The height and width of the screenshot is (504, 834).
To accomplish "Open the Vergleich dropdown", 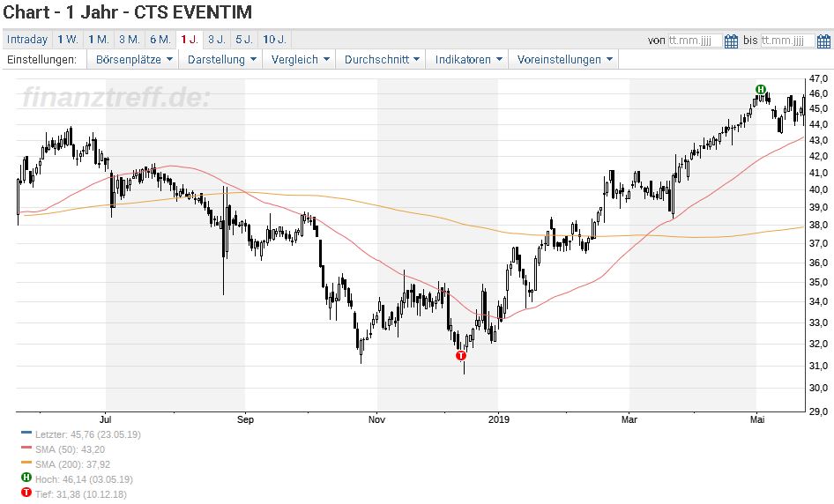I will pos(300,60).
